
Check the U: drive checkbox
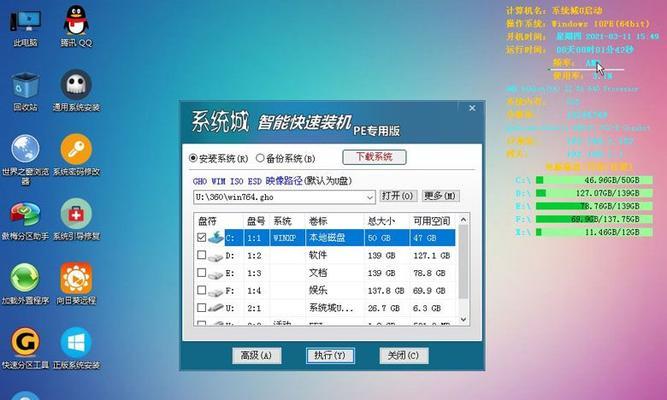(x=202, y=308)
